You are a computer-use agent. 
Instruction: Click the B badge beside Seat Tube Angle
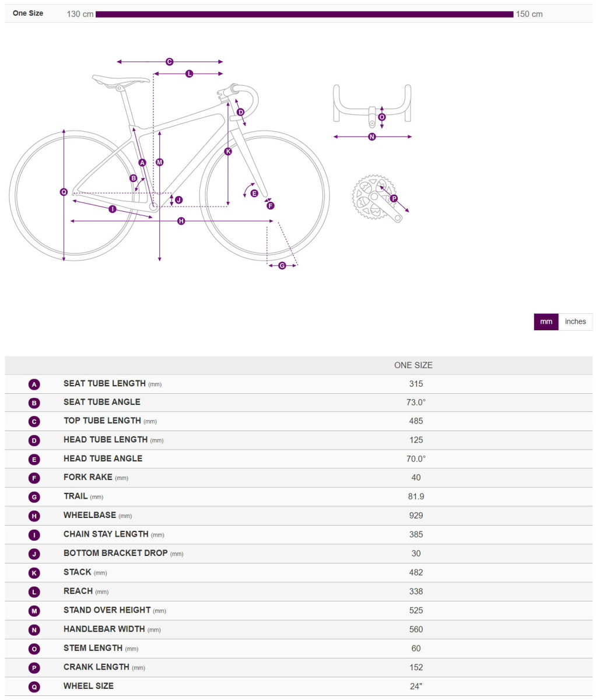[34, 402]
